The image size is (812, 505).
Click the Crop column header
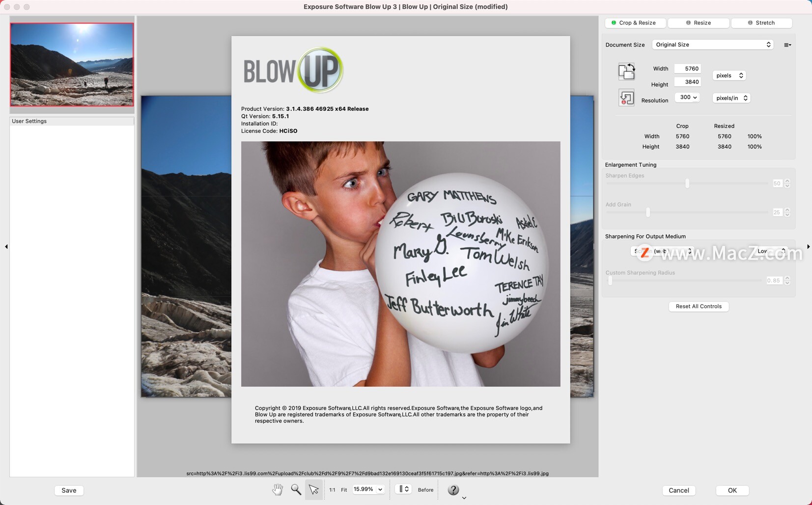tap(682, 126)
